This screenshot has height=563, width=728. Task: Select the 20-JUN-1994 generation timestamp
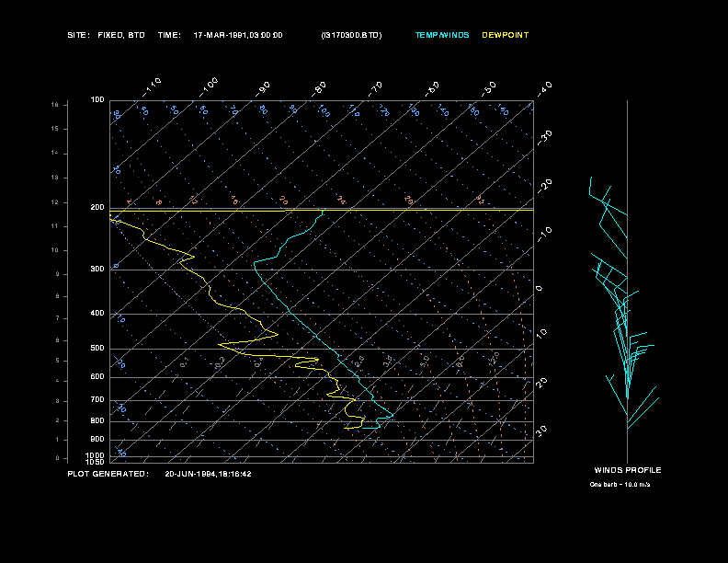pyautogui.click(x=208, y=474)
